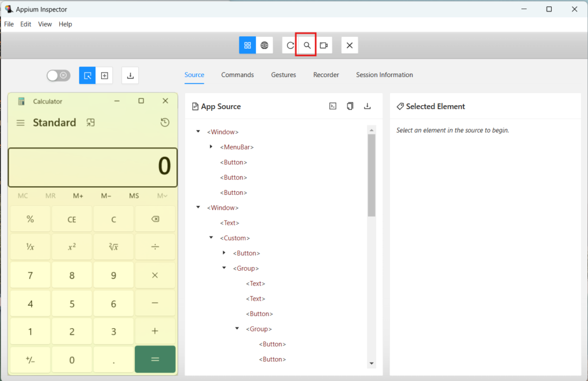Quit the current Appium session with X icon
The width and height of the screenshot is (588, 381).
350,45
